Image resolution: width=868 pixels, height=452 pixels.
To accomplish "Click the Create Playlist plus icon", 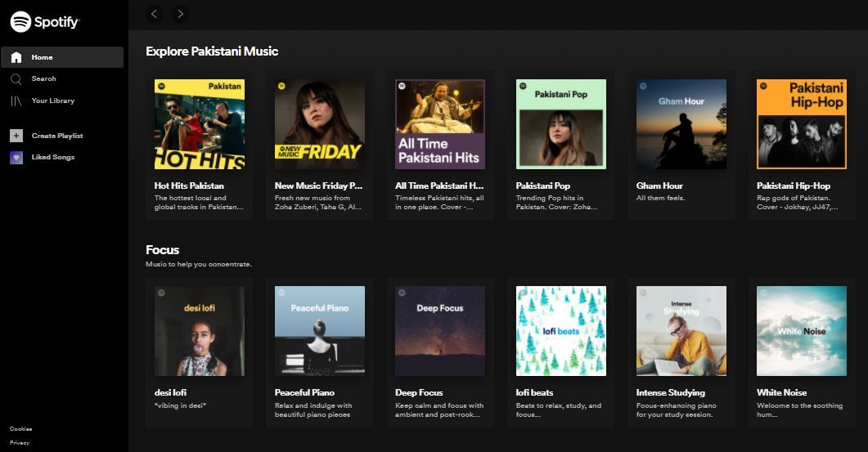I will (16, 136).
